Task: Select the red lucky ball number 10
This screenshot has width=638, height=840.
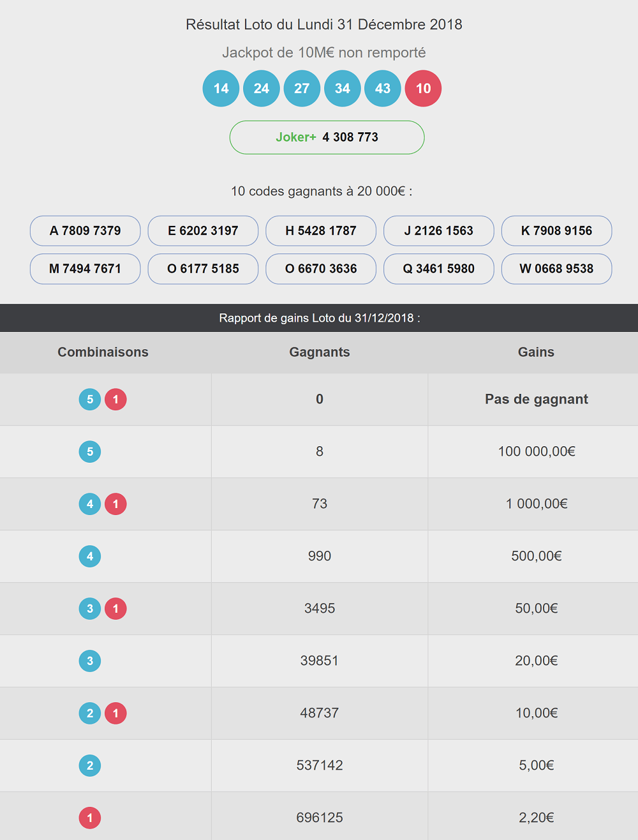Action: point(423,88)
